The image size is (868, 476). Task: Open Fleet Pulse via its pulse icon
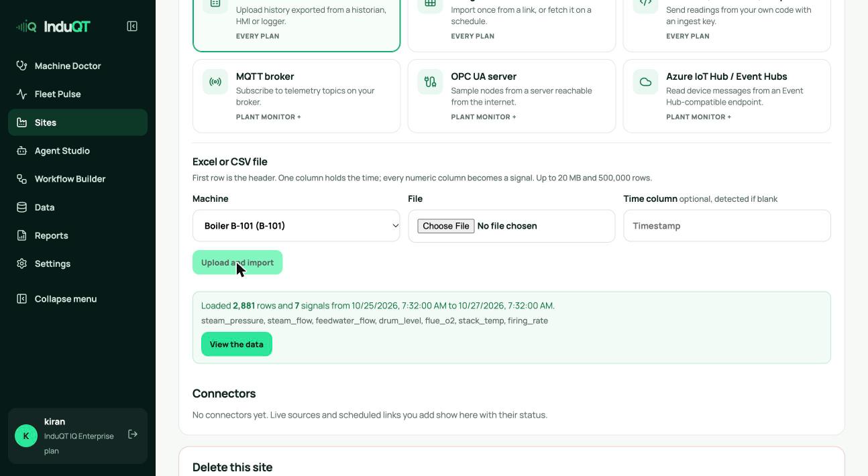coord(22,94)
